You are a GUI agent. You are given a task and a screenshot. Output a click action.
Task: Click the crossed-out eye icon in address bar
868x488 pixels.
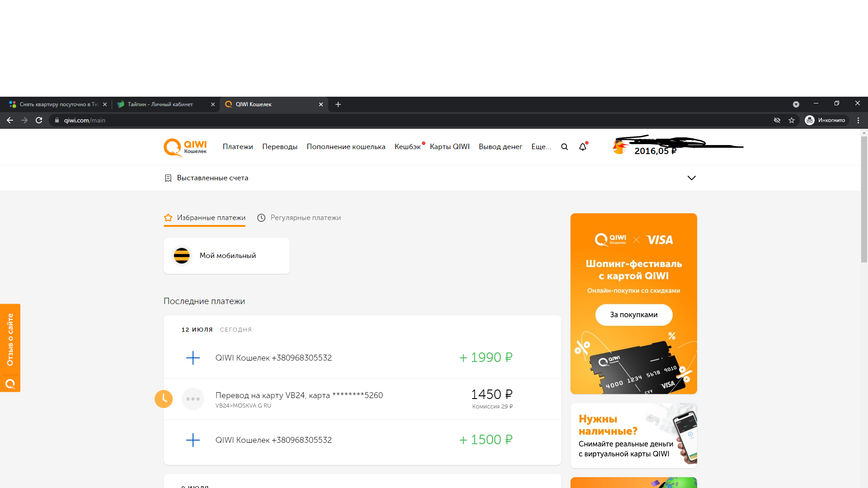point(777,120)
